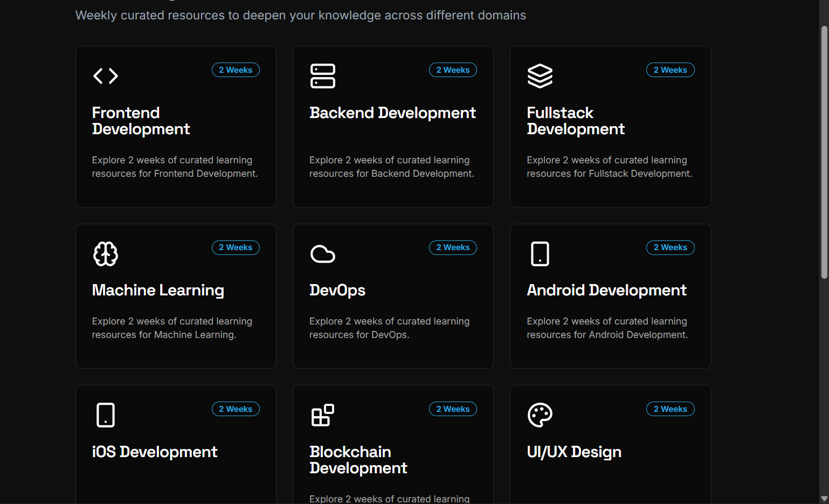Click the code brackets icon for Frontend Development
The height and width of the screenshot is (504, 829).
coord(106,76)
